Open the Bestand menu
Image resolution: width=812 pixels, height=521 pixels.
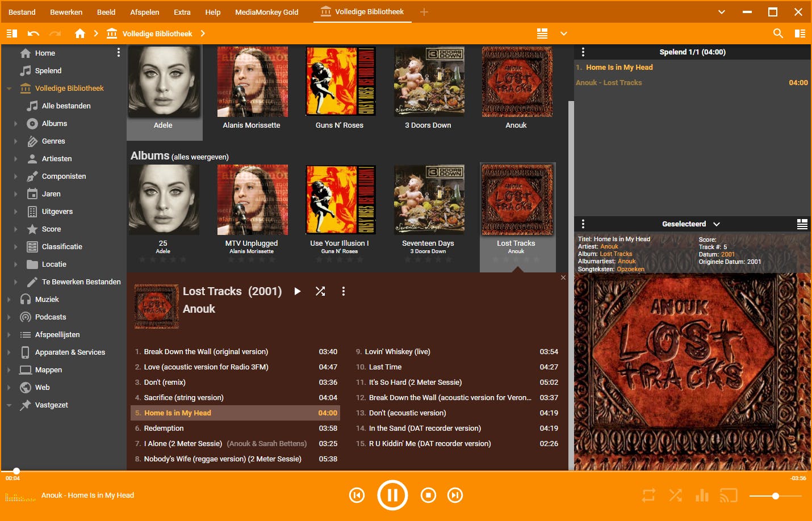coord(22,12)
